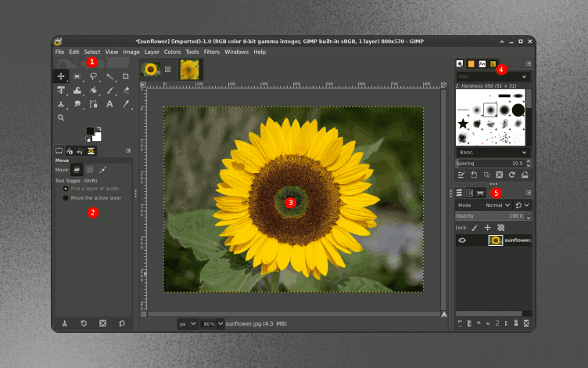588x368 pixels.
Task: Enable 'Move the active layer' option
Action: pyautogui.click(x=66, y=198)
